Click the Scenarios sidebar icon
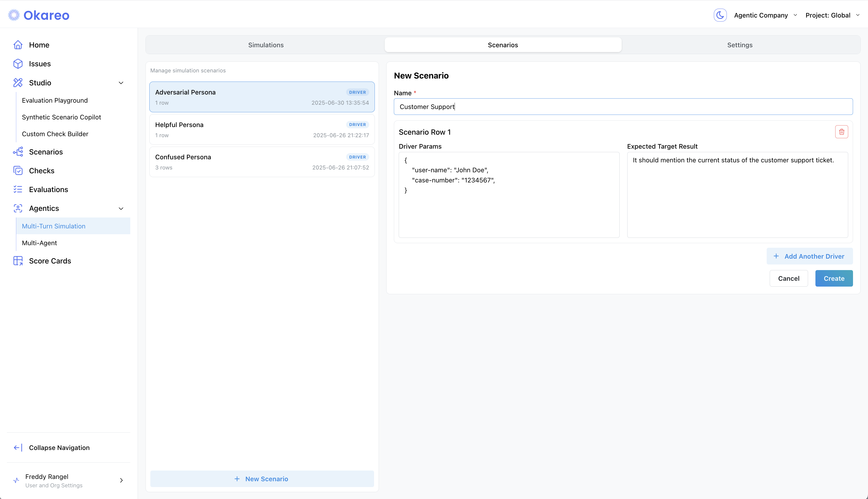This screenshot has height=499, width=868. [x=18, y=152]
